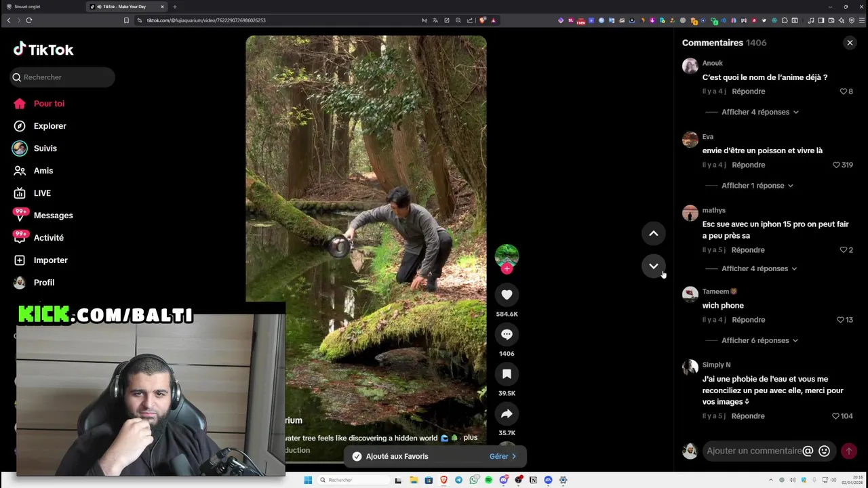Expand video description with plus

coord(471,438)
